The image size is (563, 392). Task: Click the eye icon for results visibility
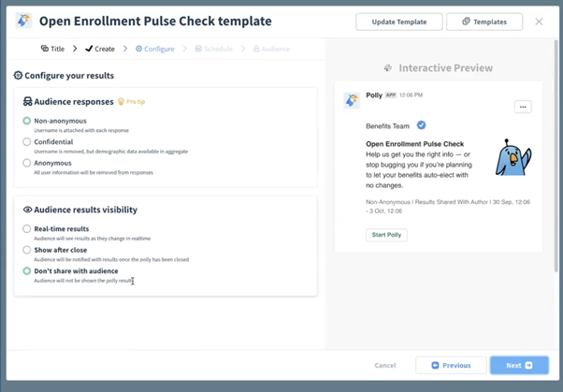27,210
